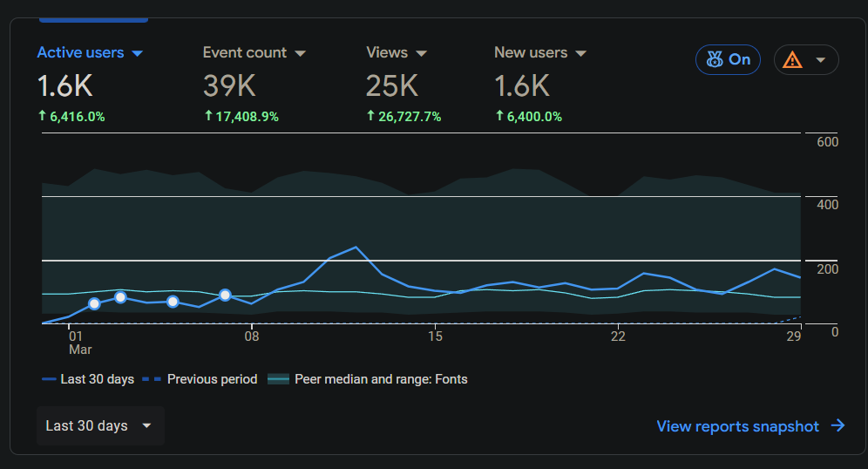Click the 22 date axis label
This screenshot has width=868, height=469.
tap(618, 336)
